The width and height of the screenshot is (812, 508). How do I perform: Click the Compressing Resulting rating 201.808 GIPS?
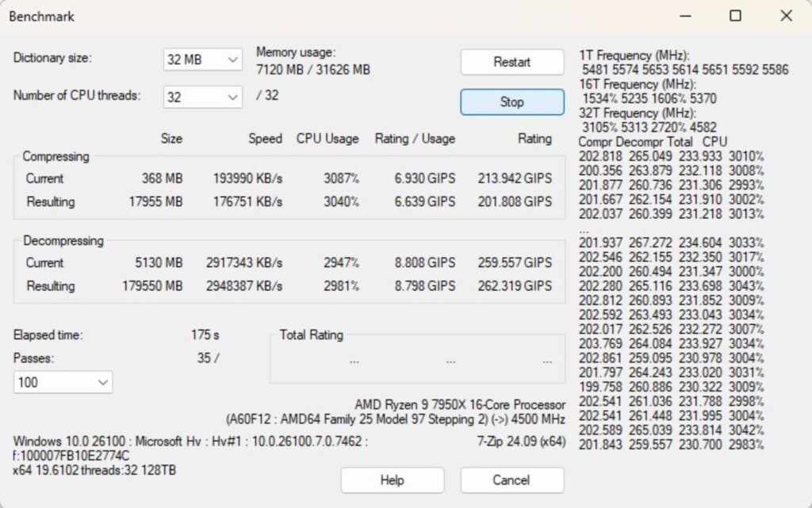pyautogui.click(x=515, y=202)
